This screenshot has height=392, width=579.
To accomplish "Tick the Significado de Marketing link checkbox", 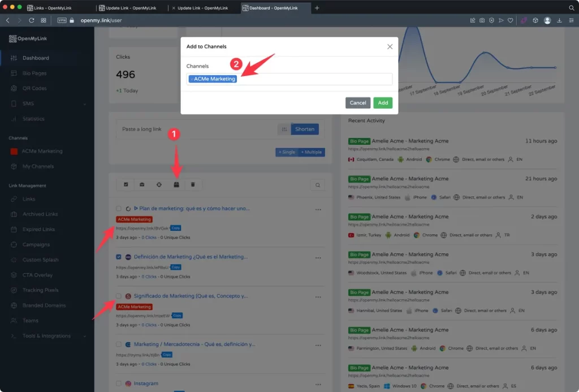I will coord(119,296).
